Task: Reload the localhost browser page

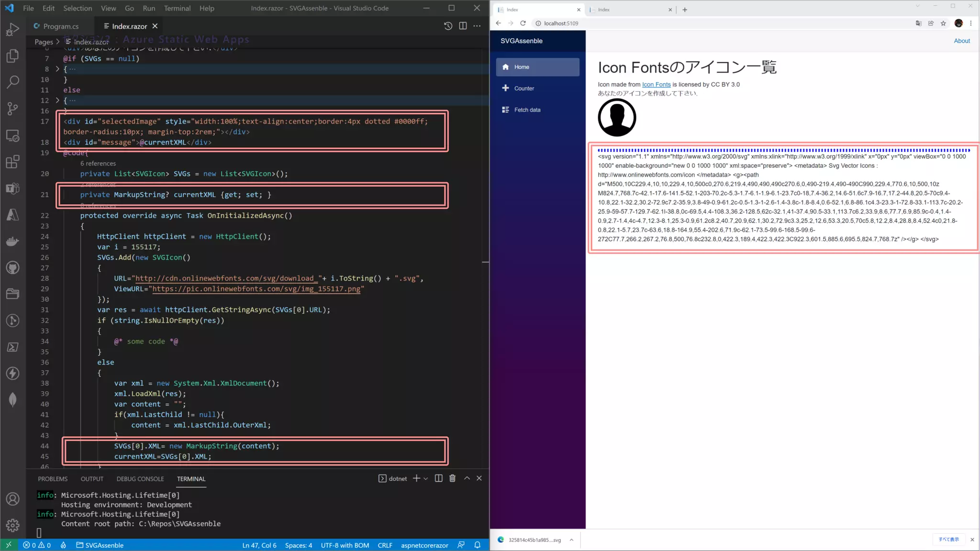Action: (x=523, y=23)
